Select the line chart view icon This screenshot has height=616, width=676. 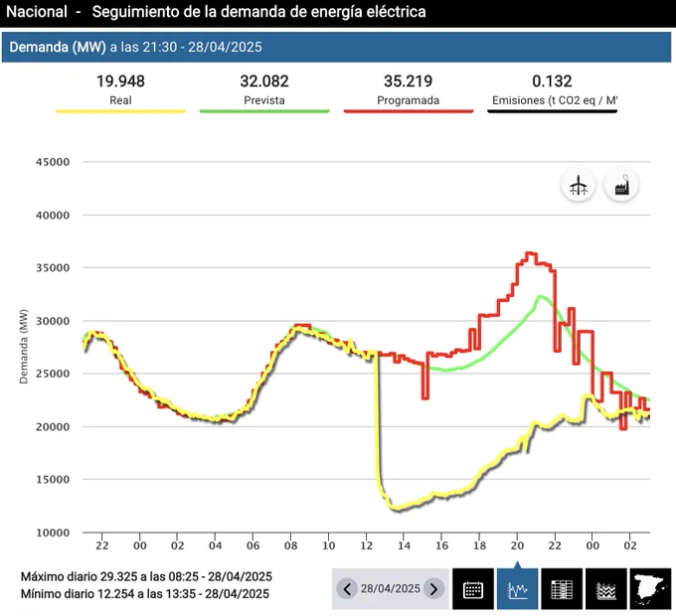pos(517,589)
